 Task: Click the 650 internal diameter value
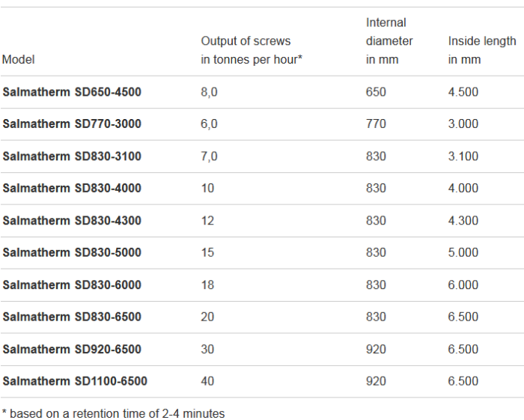pos(376,92)
